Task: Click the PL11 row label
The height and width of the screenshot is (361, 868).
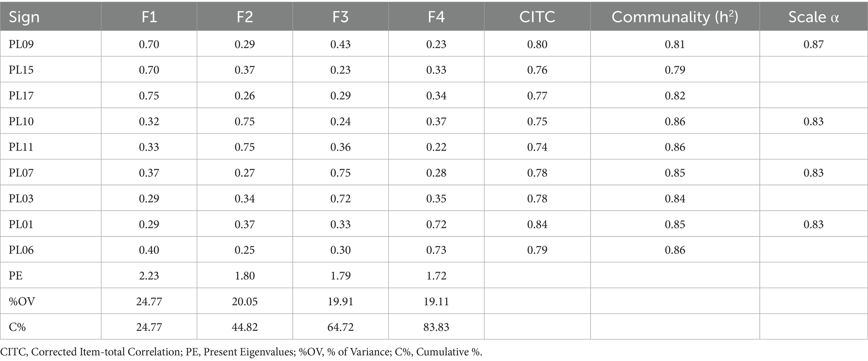Action: 21,147
